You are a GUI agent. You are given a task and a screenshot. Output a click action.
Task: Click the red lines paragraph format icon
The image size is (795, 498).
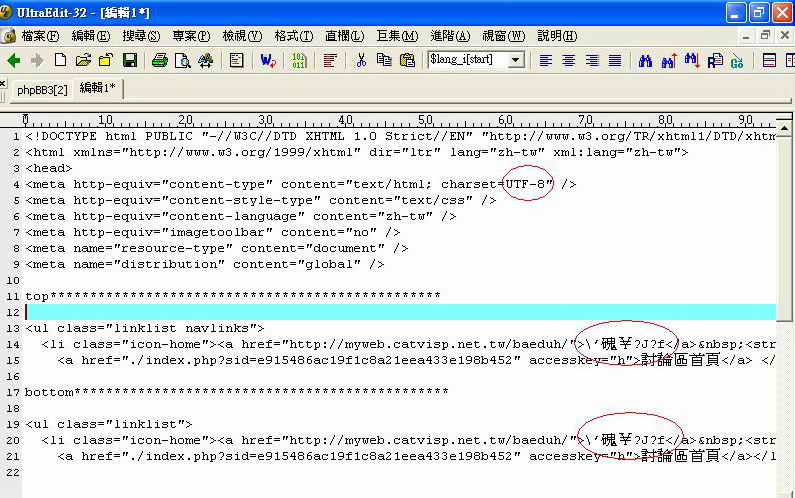coord(330,61)
